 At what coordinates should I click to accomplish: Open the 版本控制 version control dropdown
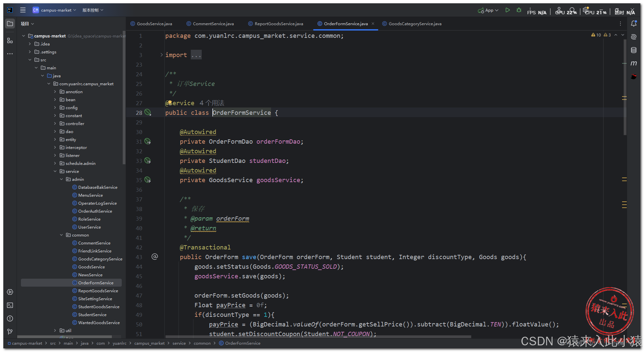(93, 10)
